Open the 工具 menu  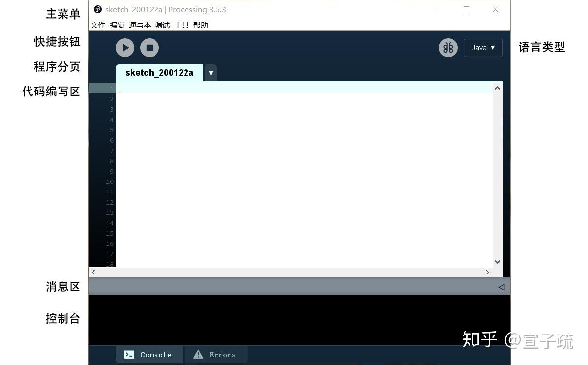[181, 25]
